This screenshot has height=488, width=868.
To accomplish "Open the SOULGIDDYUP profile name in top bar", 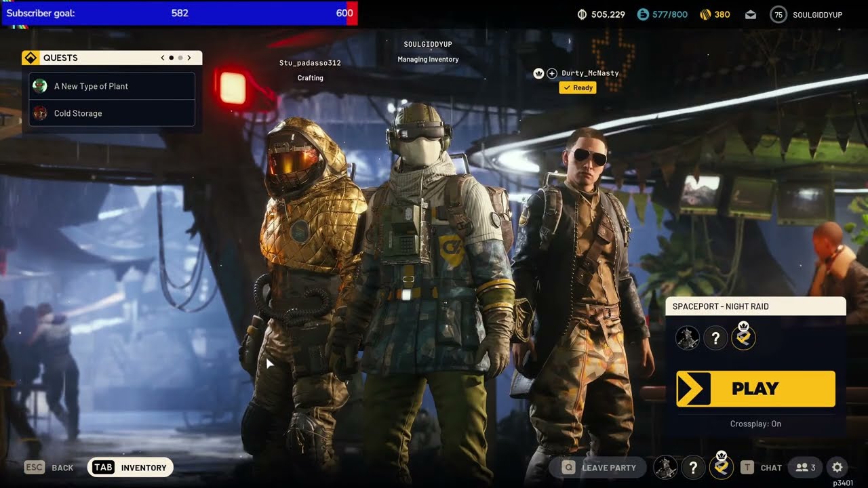I will 817,14.
